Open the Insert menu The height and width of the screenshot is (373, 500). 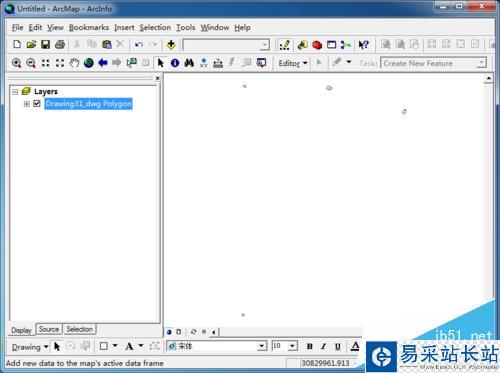point(124,28)
